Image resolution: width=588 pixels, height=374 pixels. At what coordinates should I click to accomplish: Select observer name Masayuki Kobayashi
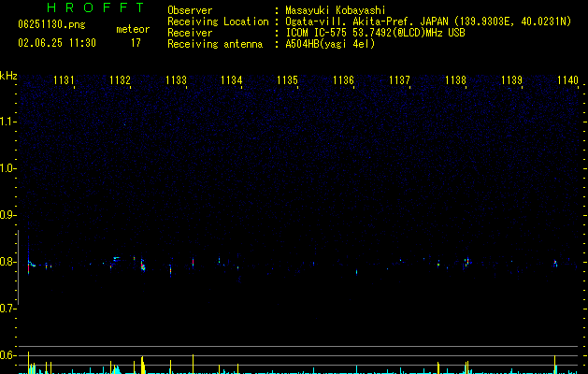click(336, 10)
